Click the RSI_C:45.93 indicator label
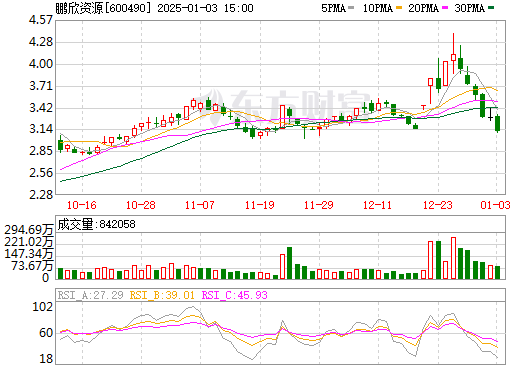The image size is (520, 365). pos(235,295)
